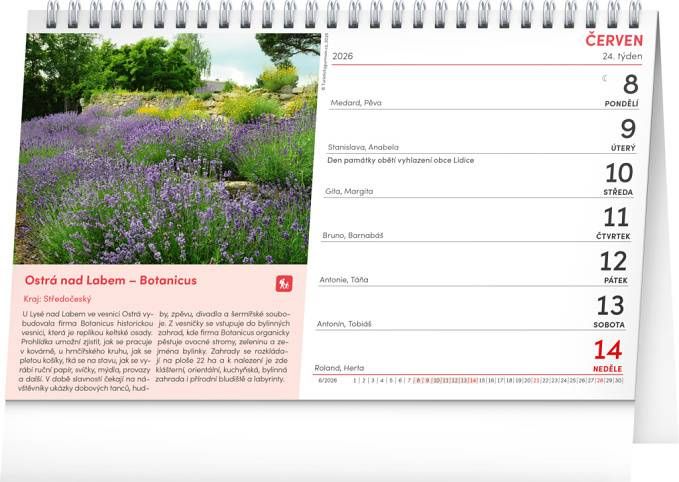Choose Saturday date 13
The width and height of the screenshot is (679, 482).
(610, 305)
